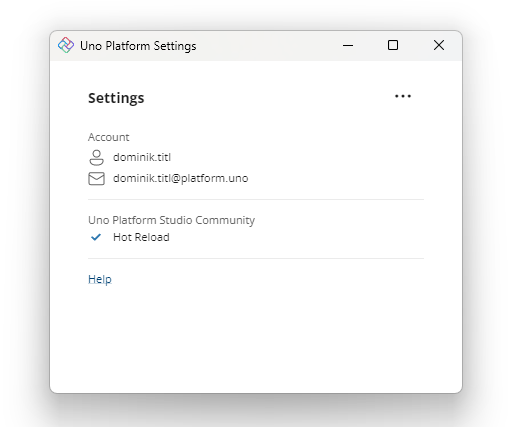514x427 pixels.
Task: Click the Uno Platform Studio Community label
Action: tap(171, 220)
